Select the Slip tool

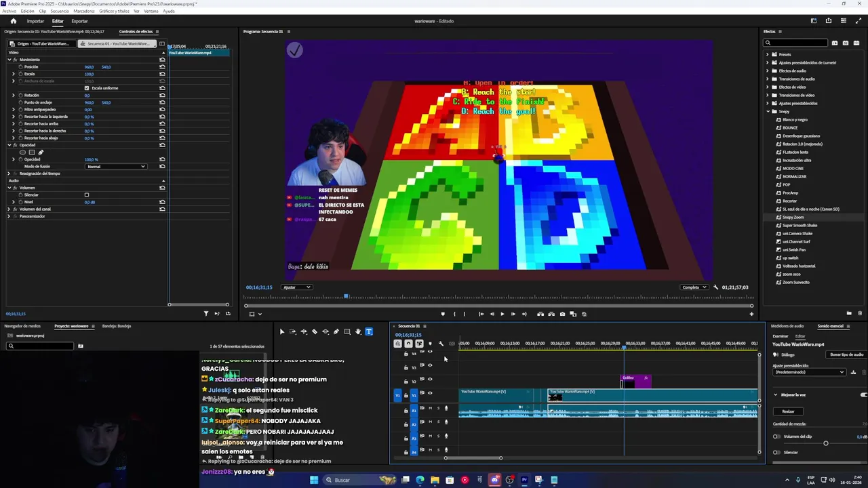pyautogui.click(x=325, y=331)
